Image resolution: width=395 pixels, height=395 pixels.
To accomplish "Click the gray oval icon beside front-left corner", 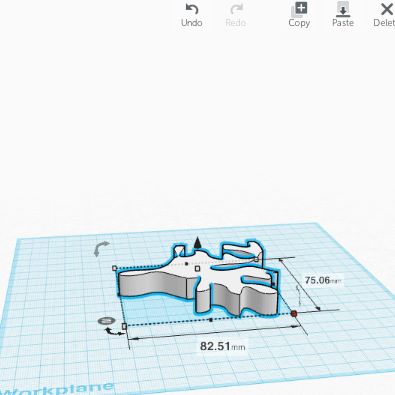I will tap(106, 321).
